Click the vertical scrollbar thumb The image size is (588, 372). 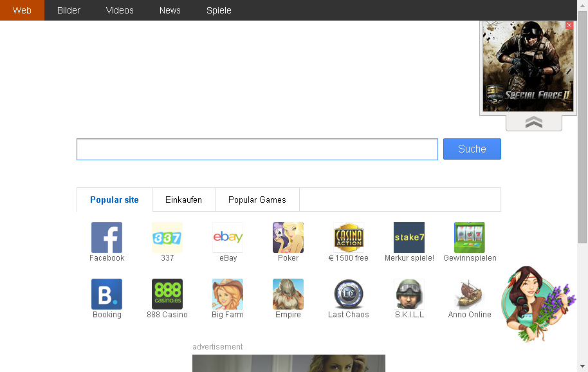click(x=582, y=127)
